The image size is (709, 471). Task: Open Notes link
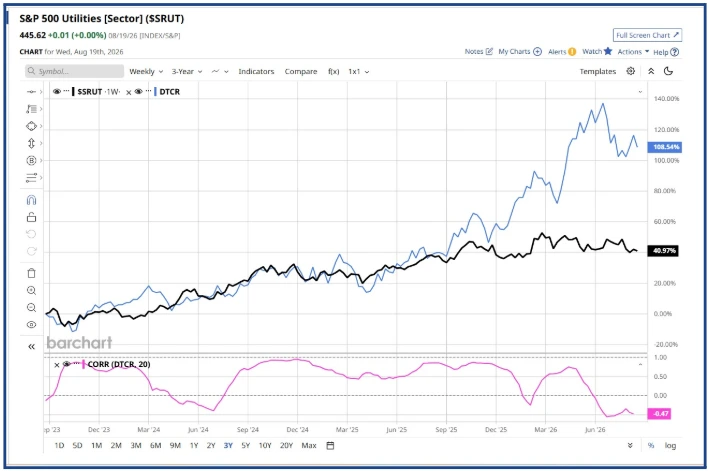coord(479,52)
